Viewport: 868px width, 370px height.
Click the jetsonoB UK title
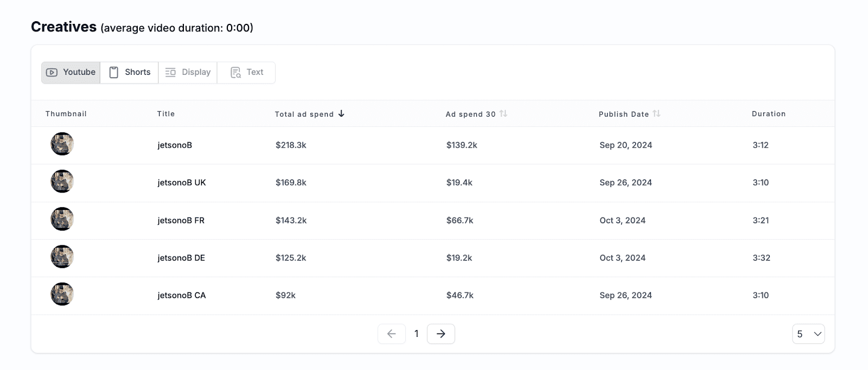pos(182,182)
